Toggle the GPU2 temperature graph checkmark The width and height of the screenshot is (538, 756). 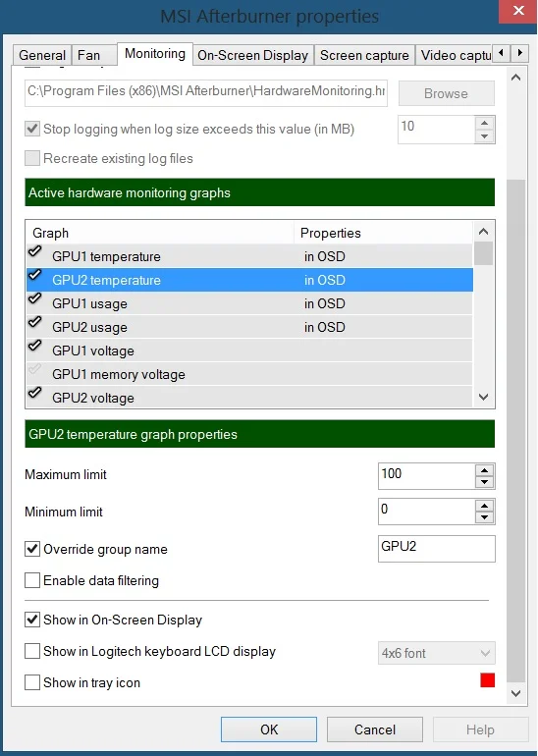(x=34, y=275)
